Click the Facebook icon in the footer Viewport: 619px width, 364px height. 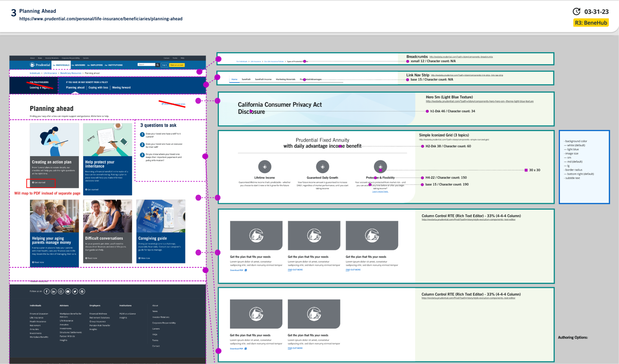click(x=47, y=291)
